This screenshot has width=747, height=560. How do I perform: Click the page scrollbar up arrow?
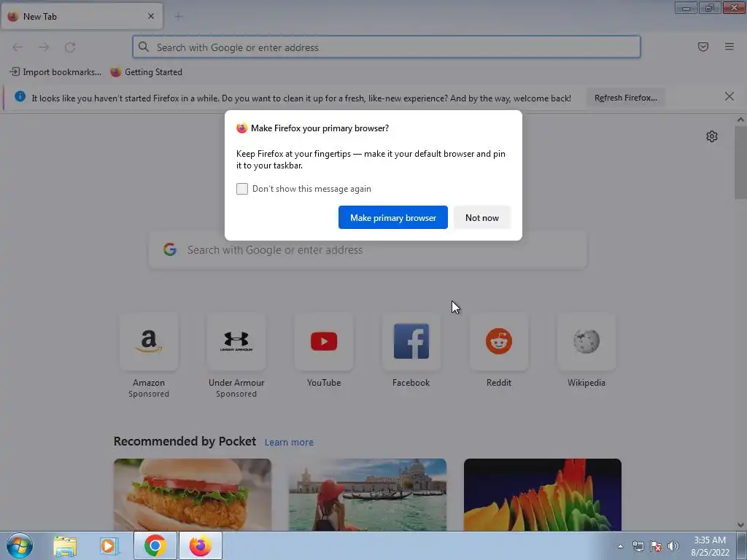pyautogui.click(x=740, y=120)
